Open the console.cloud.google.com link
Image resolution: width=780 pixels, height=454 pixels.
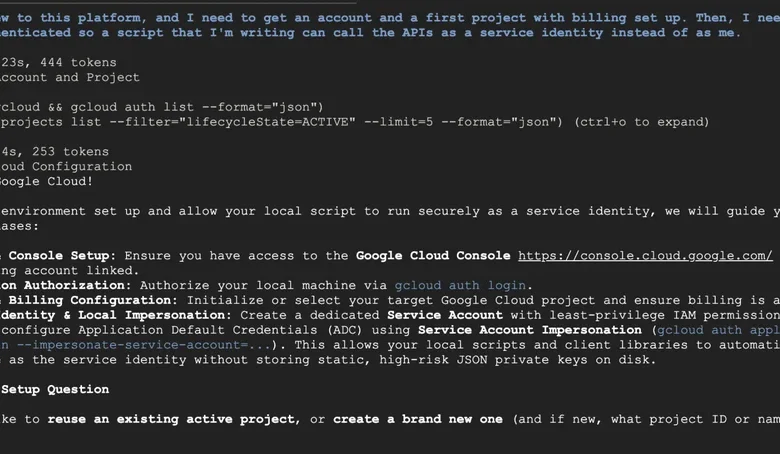645,256
